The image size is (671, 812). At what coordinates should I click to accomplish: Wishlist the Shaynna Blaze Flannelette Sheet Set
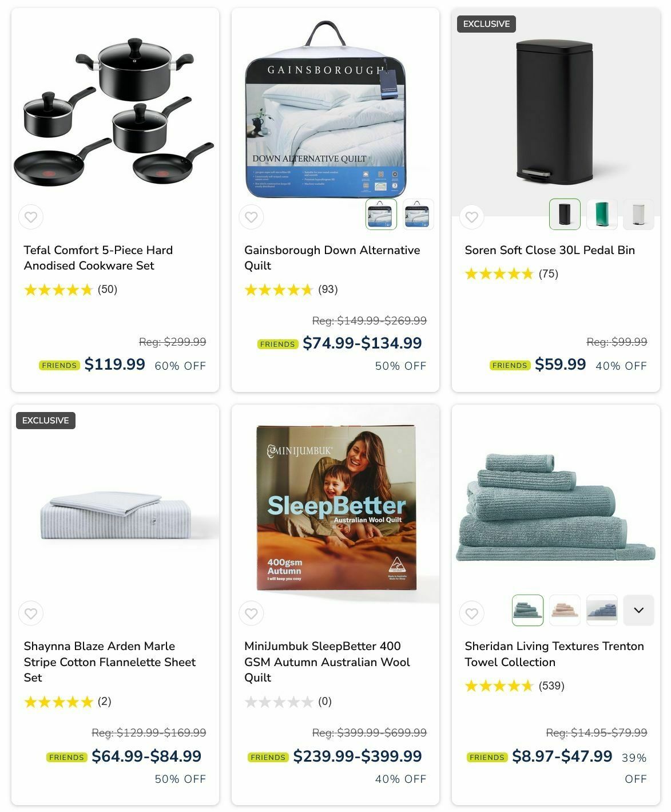point(31,613)
